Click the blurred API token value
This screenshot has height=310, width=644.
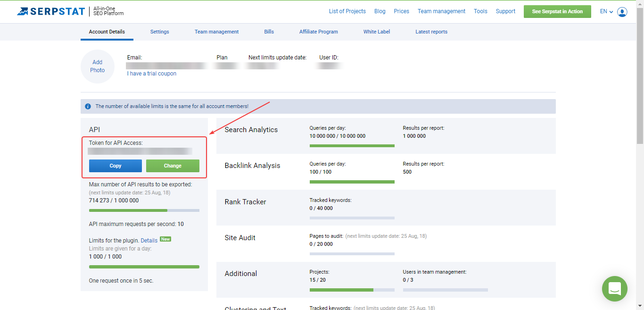point(140,151)
